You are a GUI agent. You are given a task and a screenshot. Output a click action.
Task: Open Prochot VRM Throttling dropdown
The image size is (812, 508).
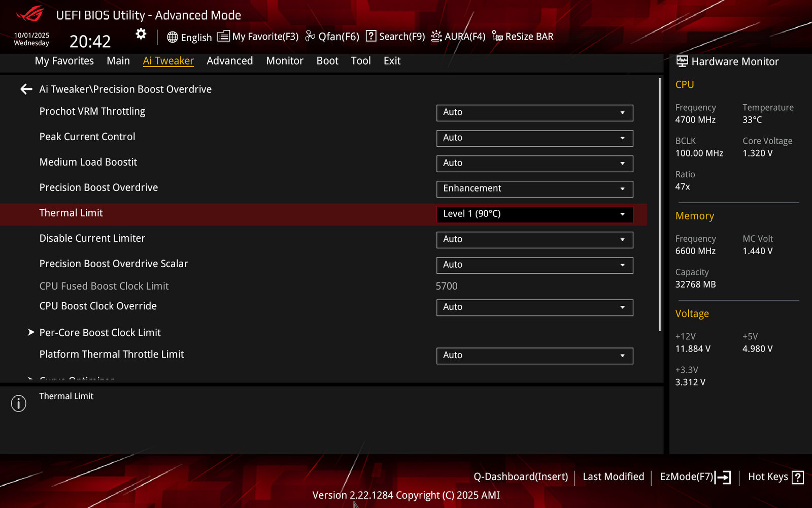pyautogui.click(x=534, y=112)
